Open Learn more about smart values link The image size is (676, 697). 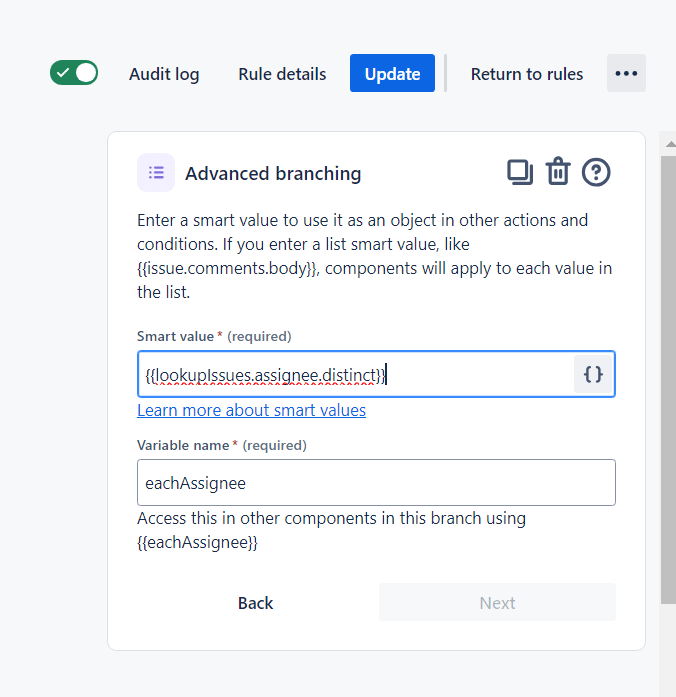[x=252, y=410]
